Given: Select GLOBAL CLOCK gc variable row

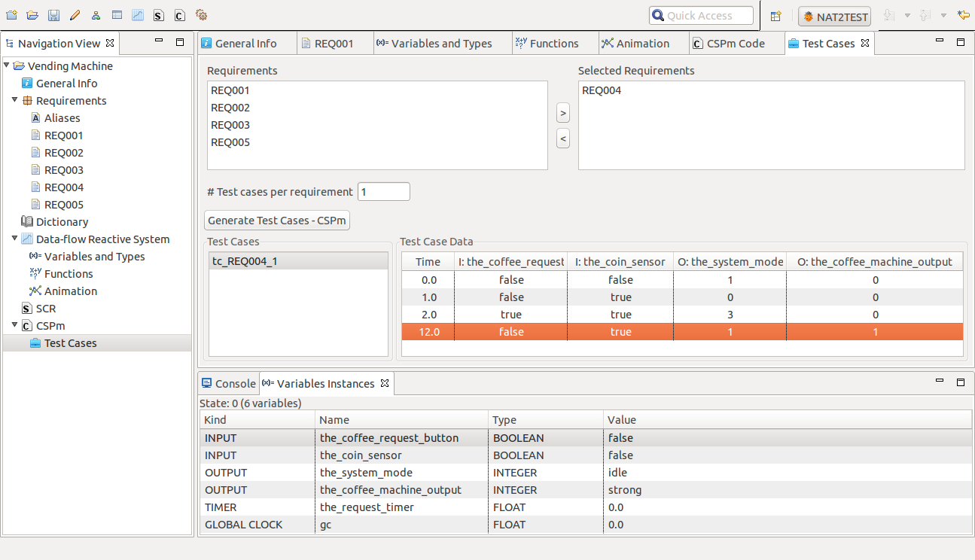Looking at the screenshot, I should coord(586,525).
